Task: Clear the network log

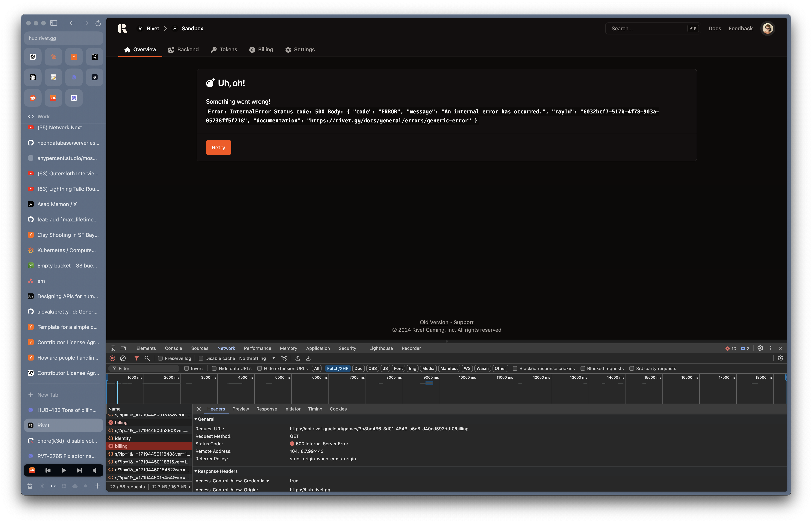Action: click(123, 359)
